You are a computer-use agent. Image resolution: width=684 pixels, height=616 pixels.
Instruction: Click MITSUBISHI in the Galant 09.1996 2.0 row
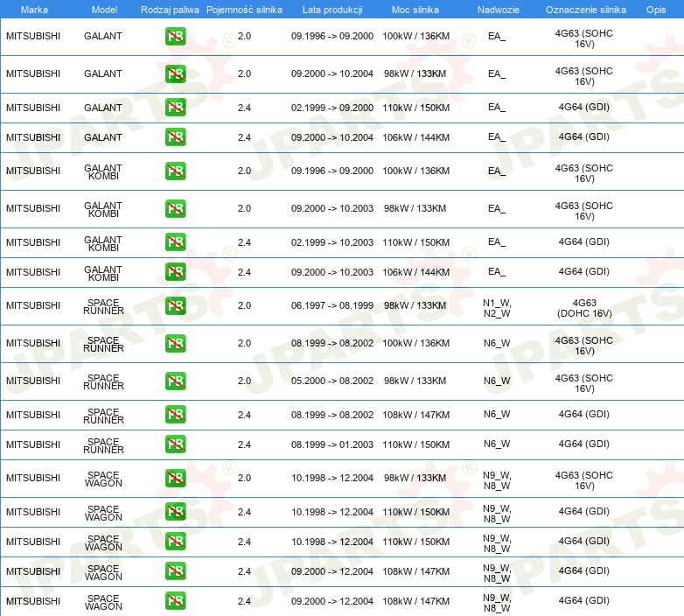[x=33, y=36]
